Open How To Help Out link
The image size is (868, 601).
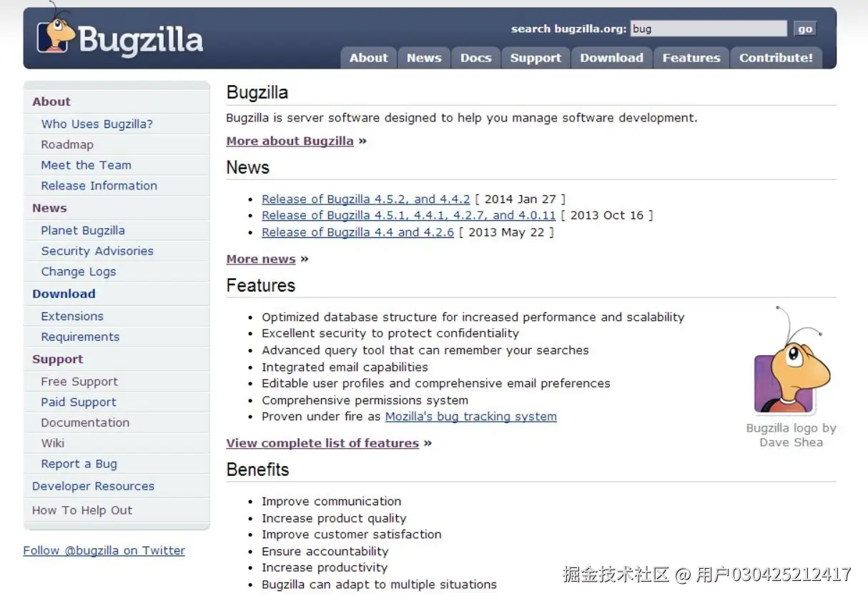point(82,510)
